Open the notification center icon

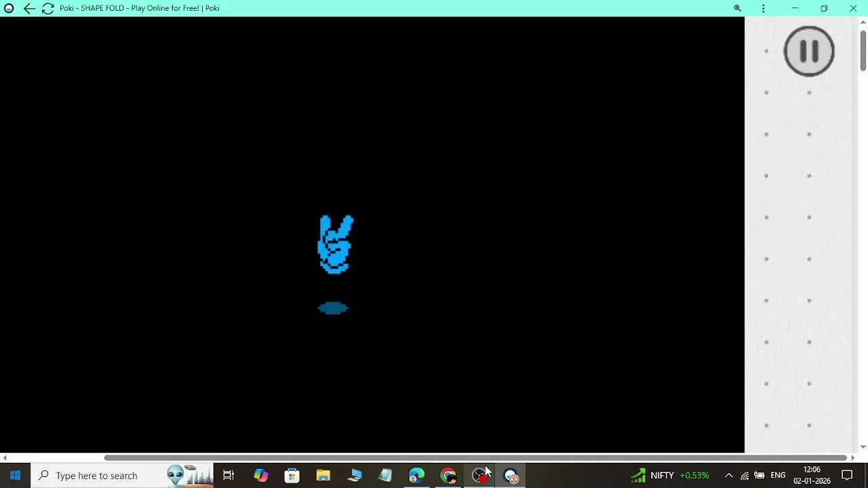(x=847, y=475)
